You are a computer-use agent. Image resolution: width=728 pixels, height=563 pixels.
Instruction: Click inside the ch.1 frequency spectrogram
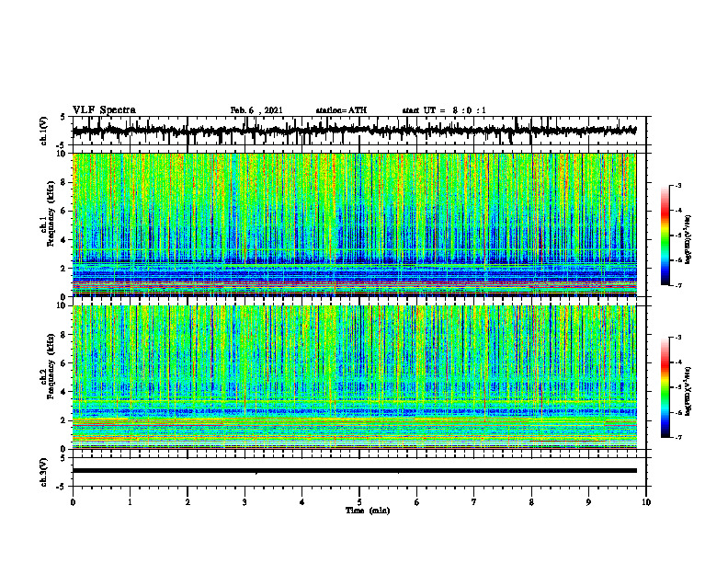click(354, 224)
